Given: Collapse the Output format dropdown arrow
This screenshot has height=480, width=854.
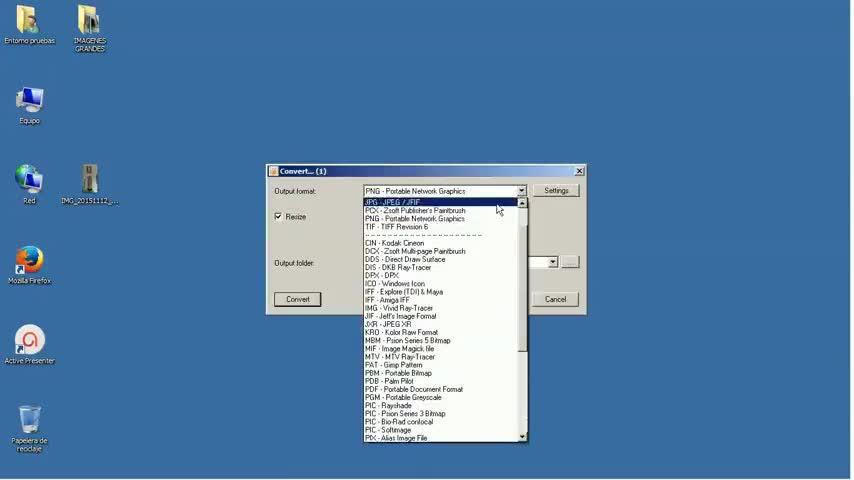Looking at the screenshot, I should pos(521,191).
